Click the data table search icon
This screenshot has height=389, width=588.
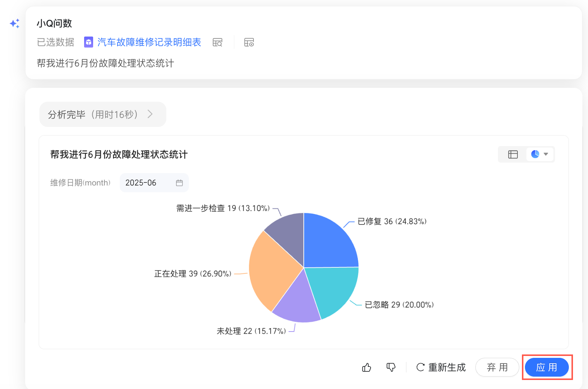217,42
